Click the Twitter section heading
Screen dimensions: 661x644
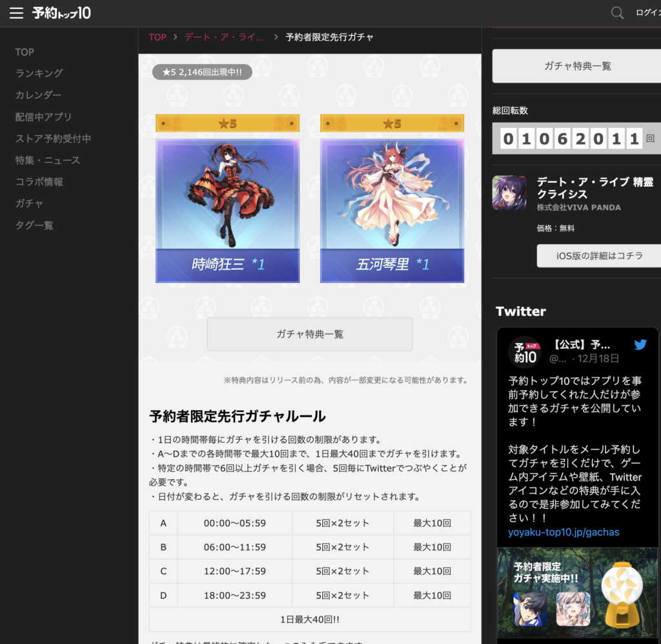[x=521, y=311]
